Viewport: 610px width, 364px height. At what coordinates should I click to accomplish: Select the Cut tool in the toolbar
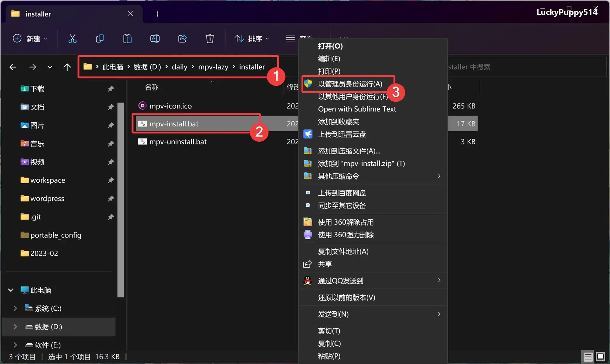point(72,38)
